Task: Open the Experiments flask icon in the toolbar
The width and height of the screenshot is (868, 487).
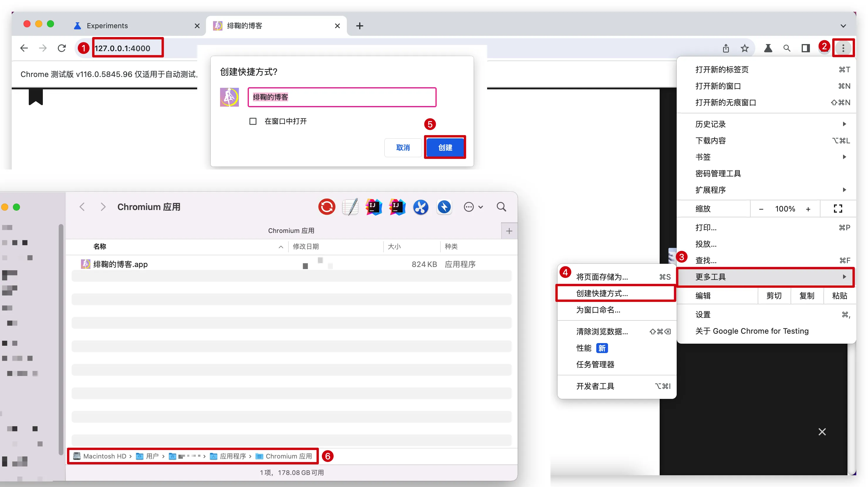Action: point(768,48)
